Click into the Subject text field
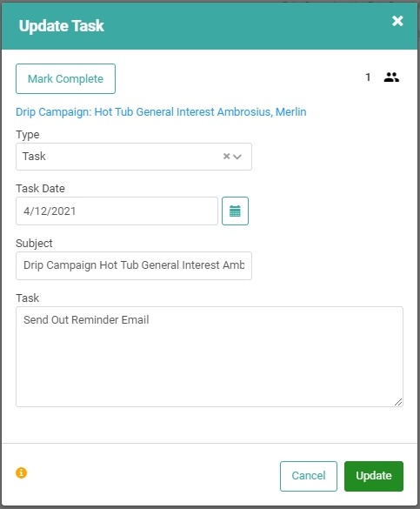Image resolution: width=420 pixels, height=509 pixels. [134, 265]
